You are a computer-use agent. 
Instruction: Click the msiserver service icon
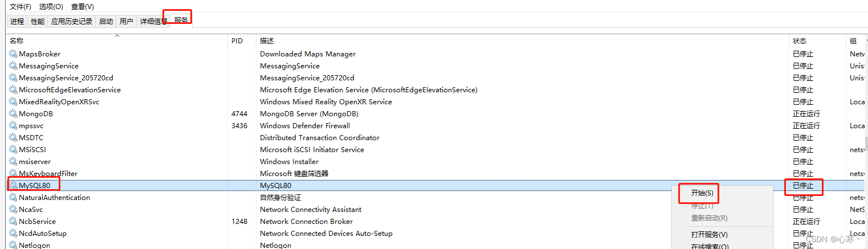tap(13, 162)
